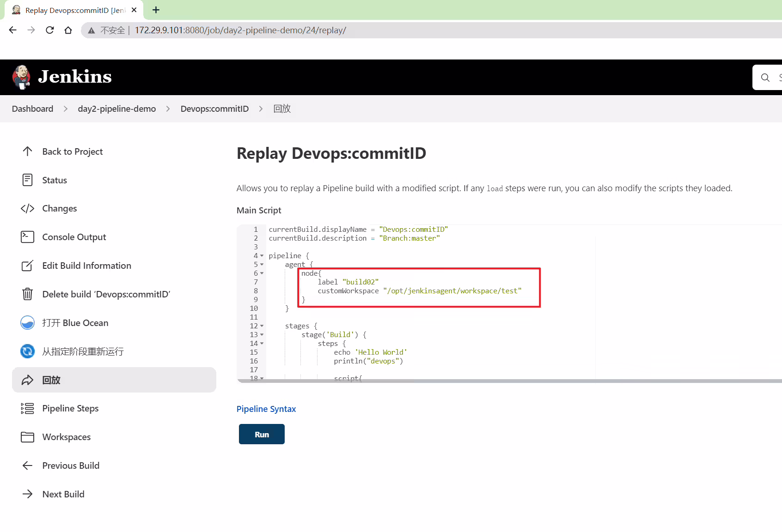This screenshot has height=532, width=782.
Task: Click the search magnifier icon in header
Action: [x=765, y=78]
